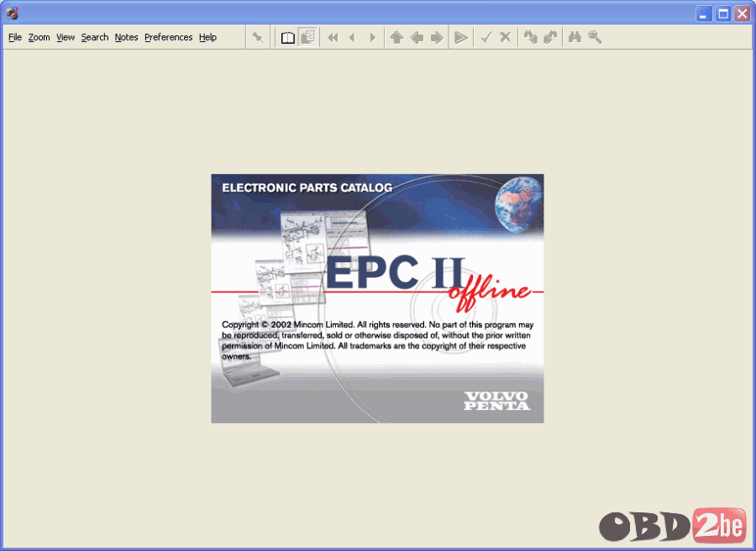Click the outlined play triangle icon
The width and height of the screenshot is (756, 551).
click(x=461, y=37)
